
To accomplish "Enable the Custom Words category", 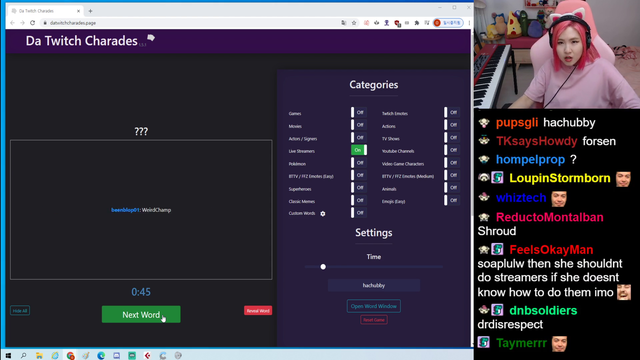I will pyautogui.click(x=359, y=213).
